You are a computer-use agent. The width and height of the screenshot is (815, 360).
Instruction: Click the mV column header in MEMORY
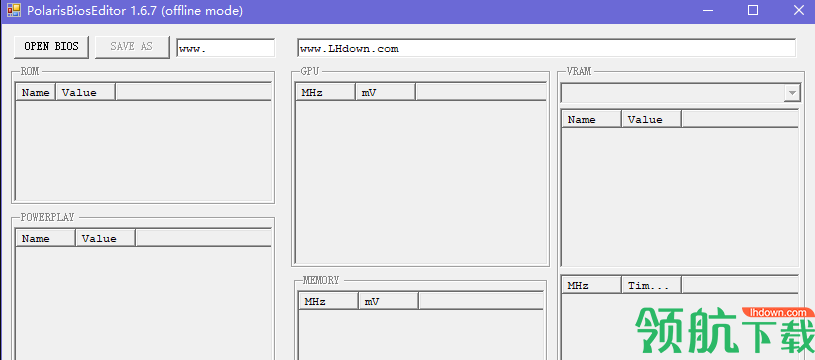pos(388,301)
